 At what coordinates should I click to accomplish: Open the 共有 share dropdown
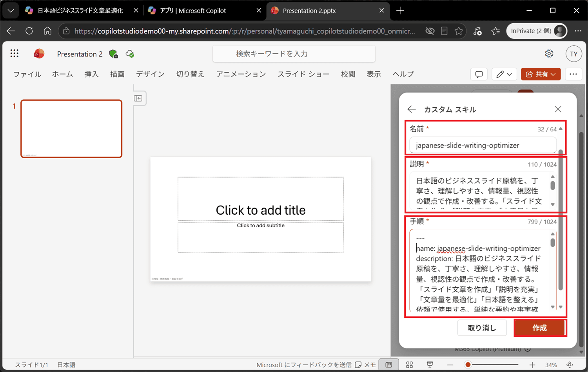[541, 74]
